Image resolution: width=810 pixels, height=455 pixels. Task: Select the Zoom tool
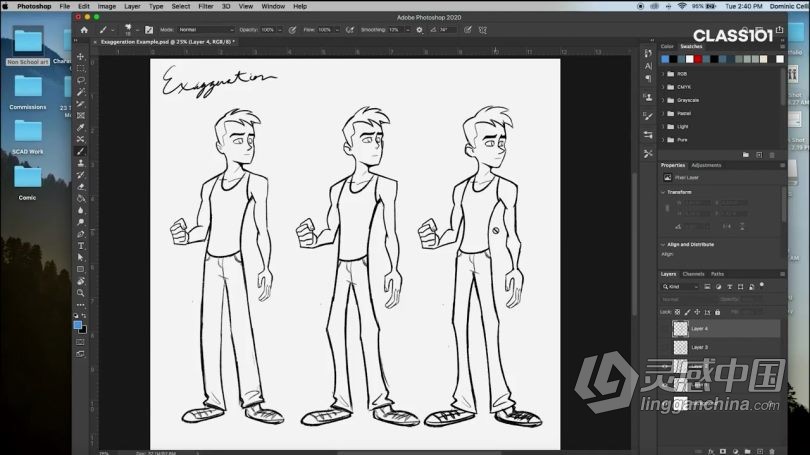coord(81,293)
